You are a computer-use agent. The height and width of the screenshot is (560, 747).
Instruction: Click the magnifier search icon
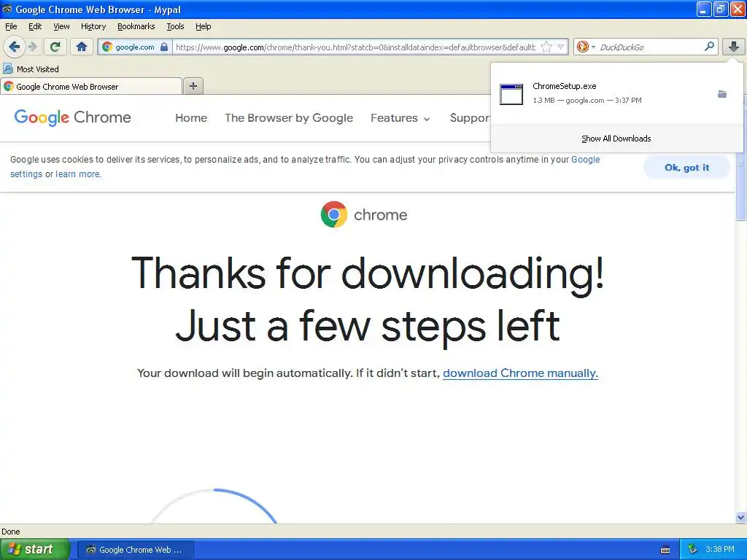tap(709, 47)
